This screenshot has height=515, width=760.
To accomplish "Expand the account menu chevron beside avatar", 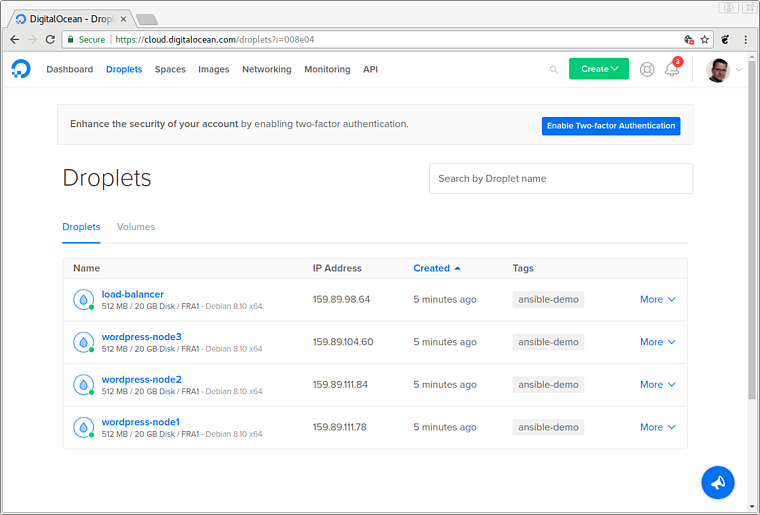I will (x=739, y=70).
